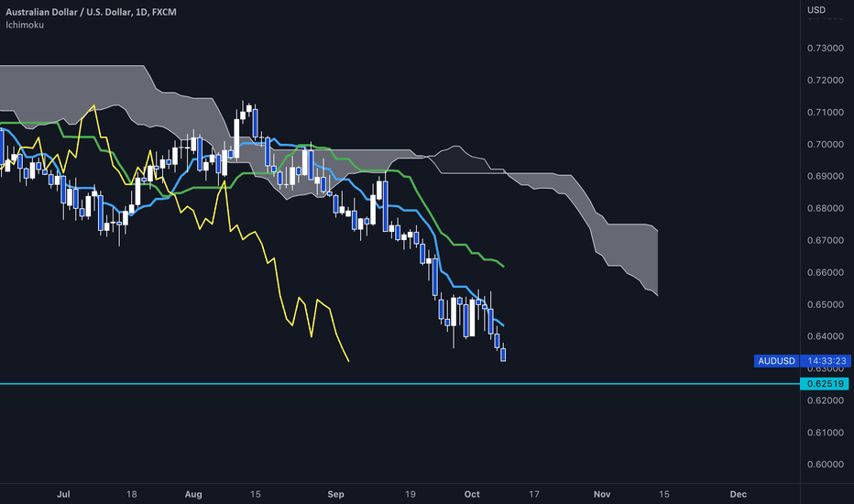The width and height of the screenshot is (854, 504).
Task: Click the 19 date label after Sep
Action: point(411,494)
